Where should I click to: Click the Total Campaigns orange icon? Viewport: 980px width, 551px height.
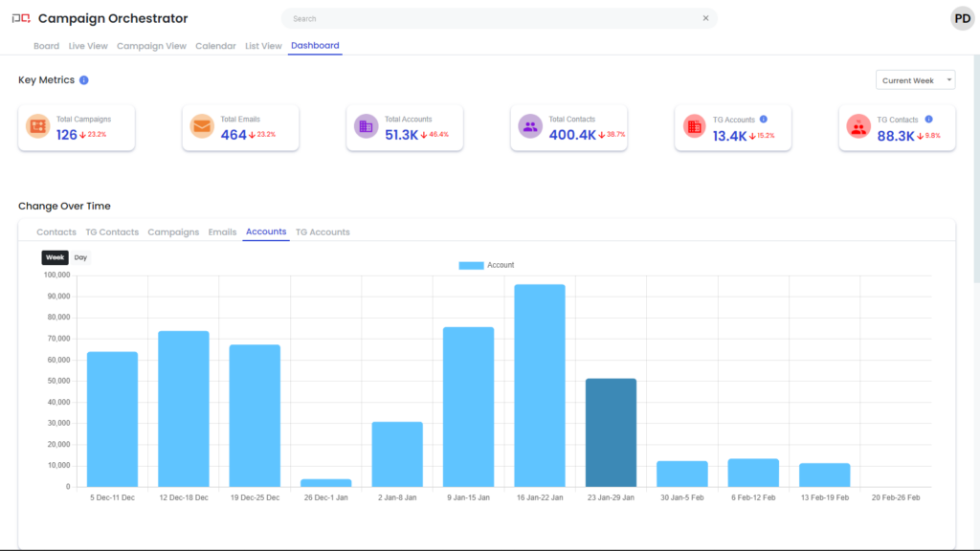pos(38,126)
